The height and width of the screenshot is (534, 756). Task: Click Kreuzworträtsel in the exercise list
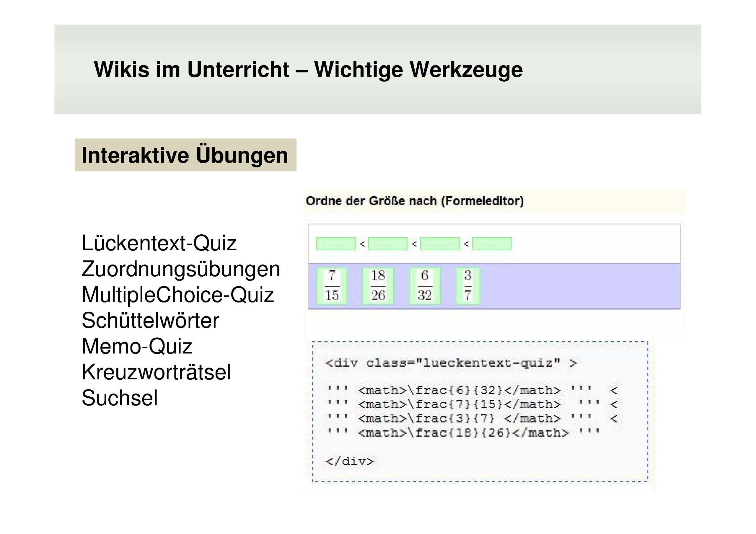point(156,372)
